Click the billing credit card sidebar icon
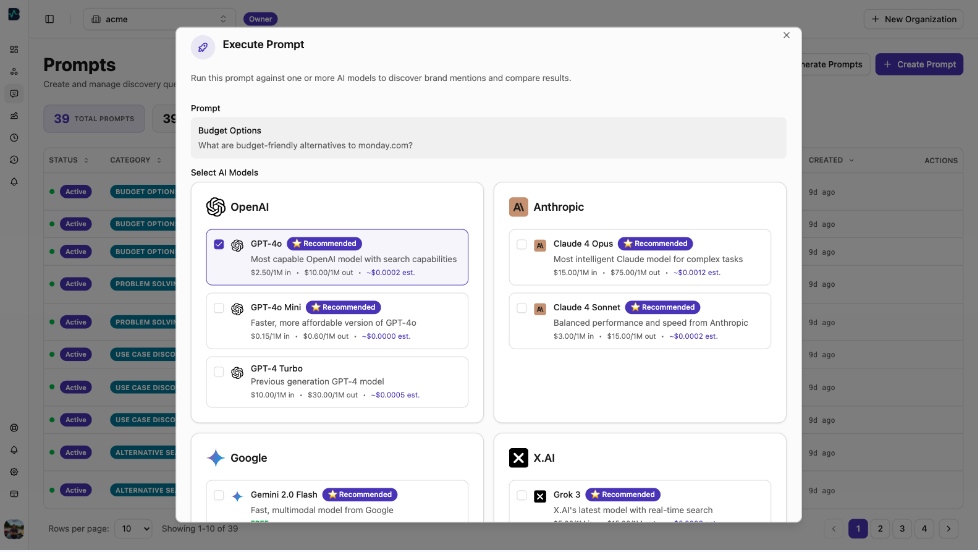 click(x=14, y=495)
